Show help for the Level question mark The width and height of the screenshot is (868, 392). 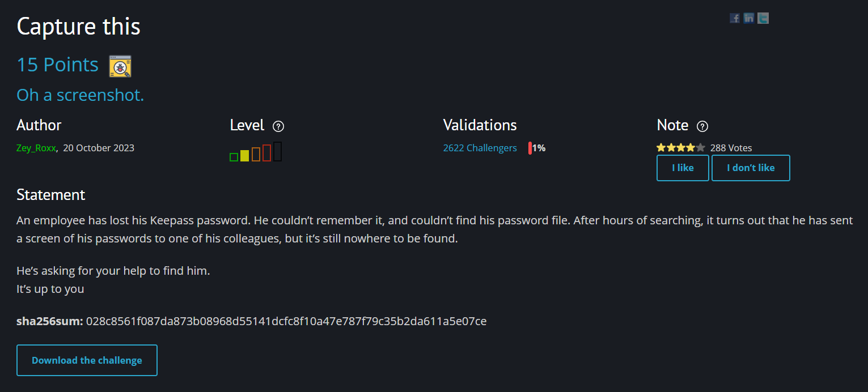(x=278, y=126)
